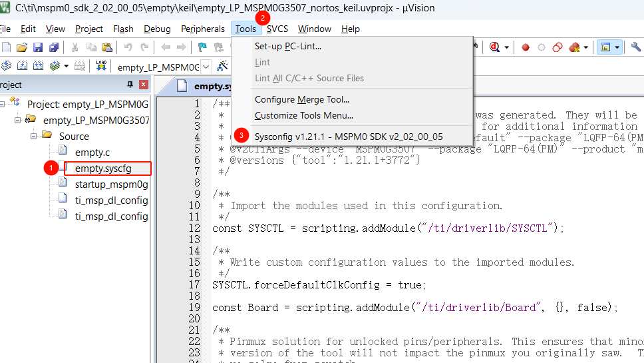Close the Project panel
The image size is (644, 363).
[143, 85]
